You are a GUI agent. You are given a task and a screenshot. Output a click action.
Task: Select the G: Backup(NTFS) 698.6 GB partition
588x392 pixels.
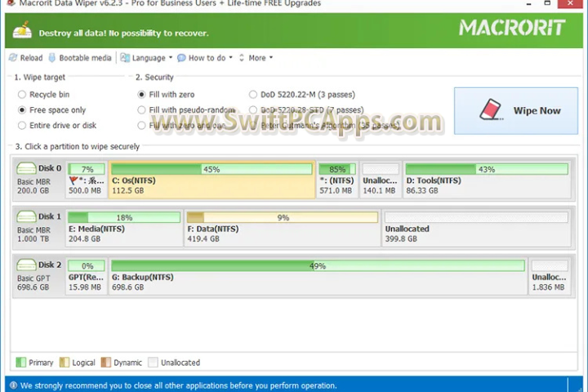pos(318,277)
